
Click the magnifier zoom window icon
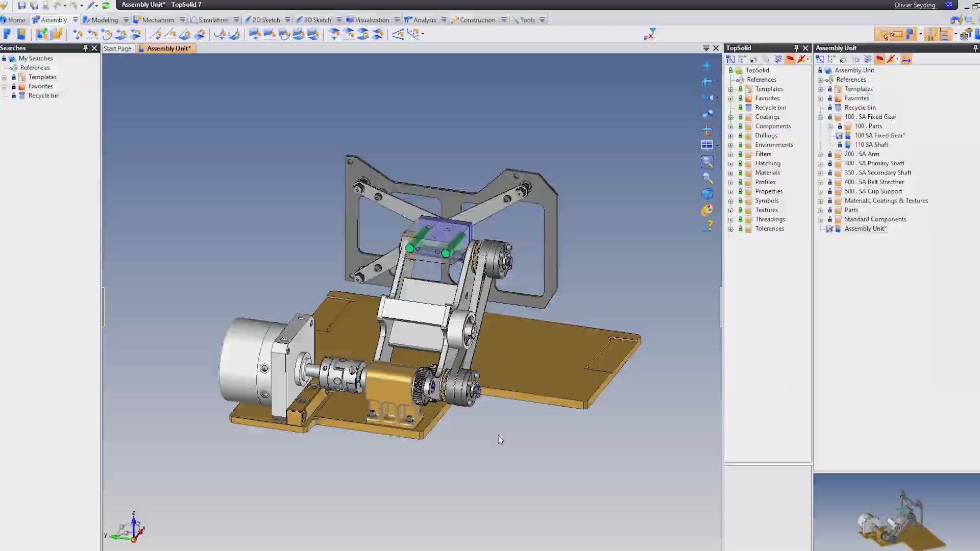(707, 162)
